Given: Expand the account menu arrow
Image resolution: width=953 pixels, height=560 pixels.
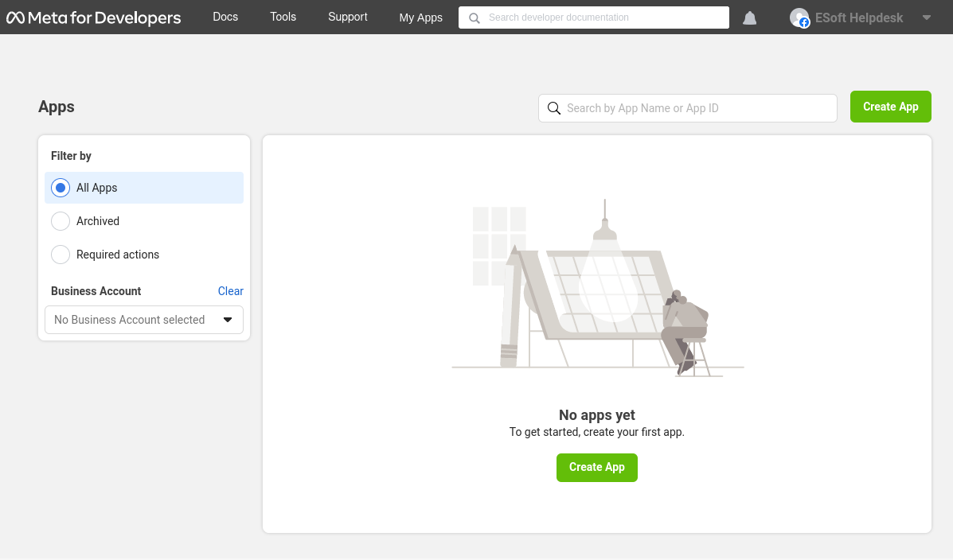Looking at the screenshot, I should [x=926, y=17].
